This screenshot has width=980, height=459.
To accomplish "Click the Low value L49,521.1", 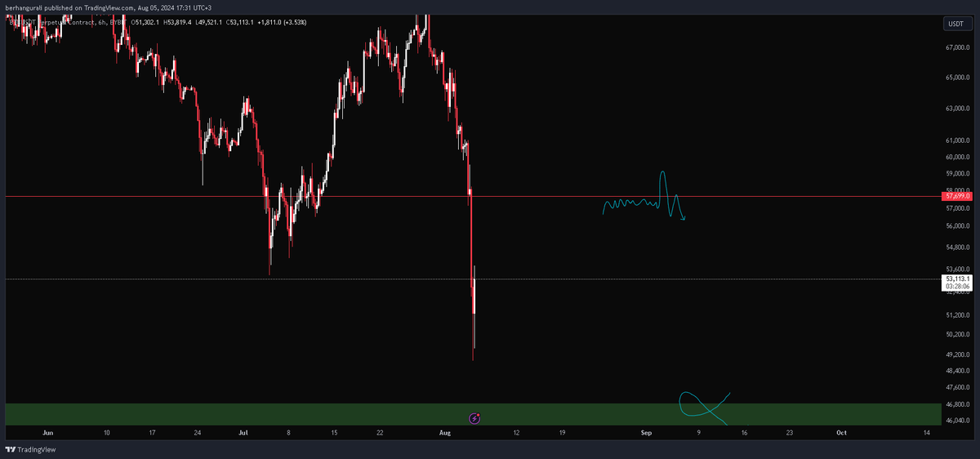I will coord(210,23).
